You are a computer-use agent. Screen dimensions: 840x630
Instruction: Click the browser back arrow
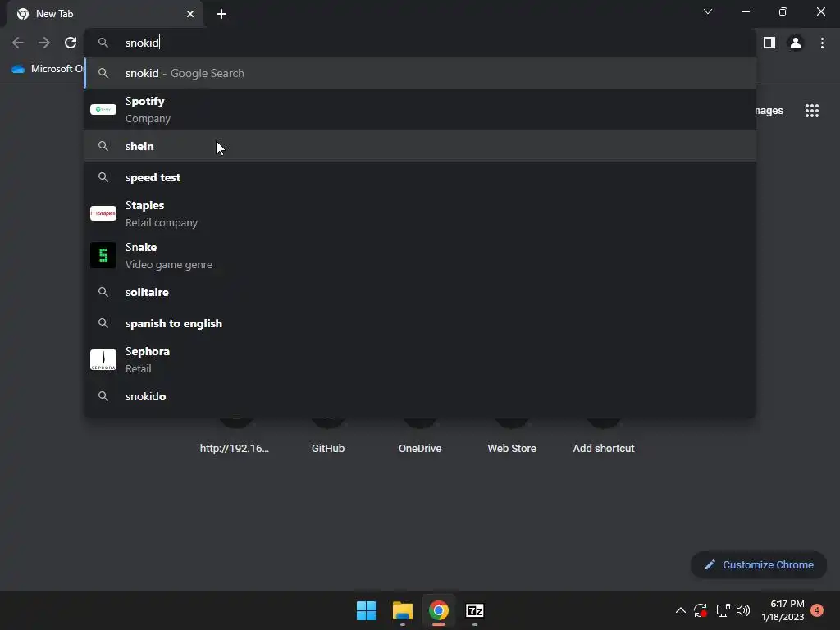[18, 43]
